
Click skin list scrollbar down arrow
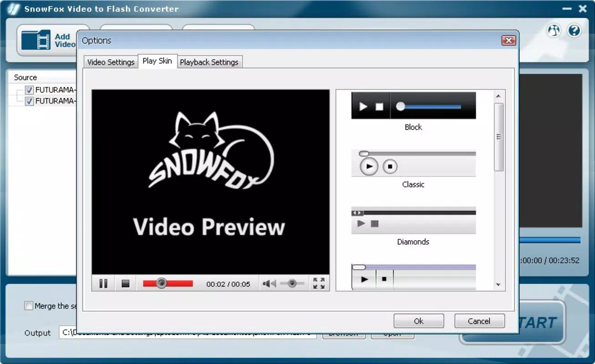(x=498, y=285)
